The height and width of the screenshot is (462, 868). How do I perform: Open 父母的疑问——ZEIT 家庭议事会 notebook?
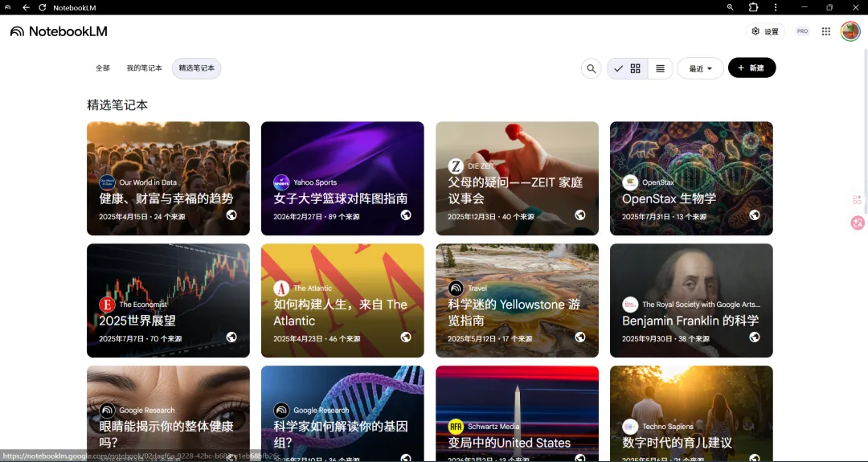pyautogui.click(x=517, y=178)
